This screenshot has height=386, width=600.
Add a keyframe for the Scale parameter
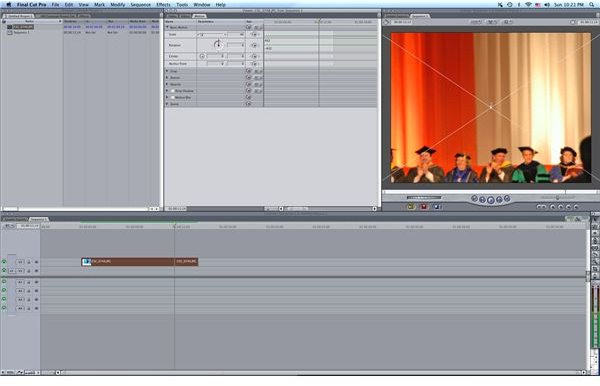[255, 34]
